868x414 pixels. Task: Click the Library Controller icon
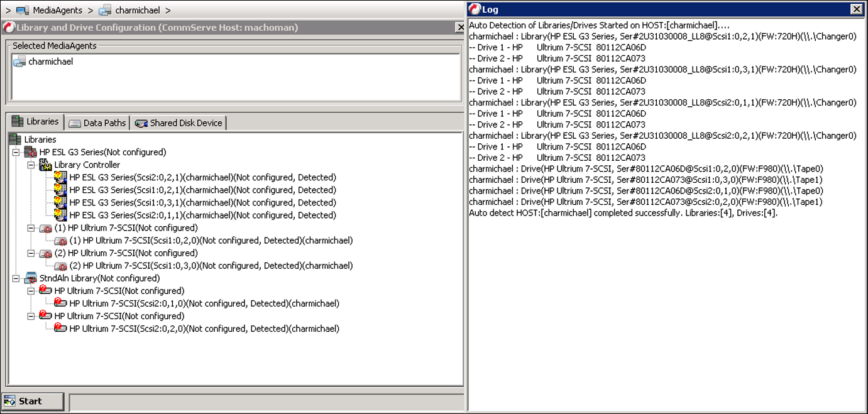coord(44,165)
